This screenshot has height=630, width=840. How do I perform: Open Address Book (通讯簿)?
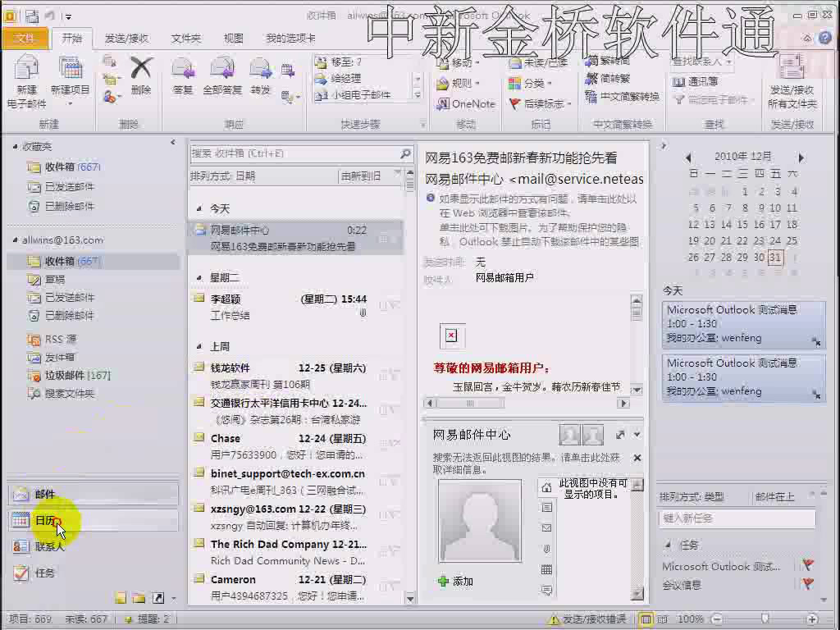pos(695,81)
